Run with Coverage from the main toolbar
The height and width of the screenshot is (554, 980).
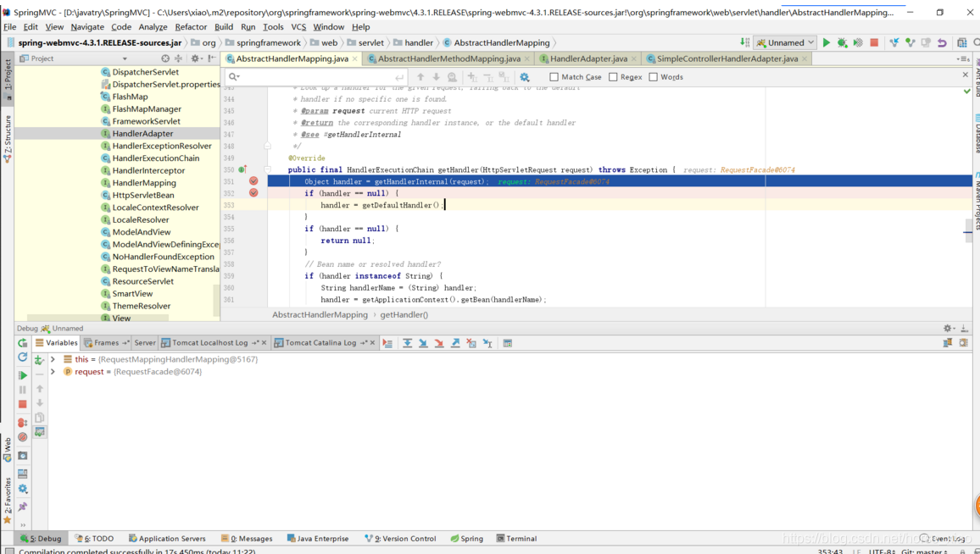coord(858,42)
